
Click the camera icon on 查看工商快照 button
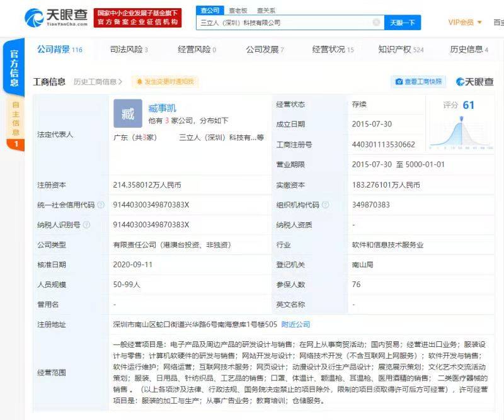pos(399,82)
